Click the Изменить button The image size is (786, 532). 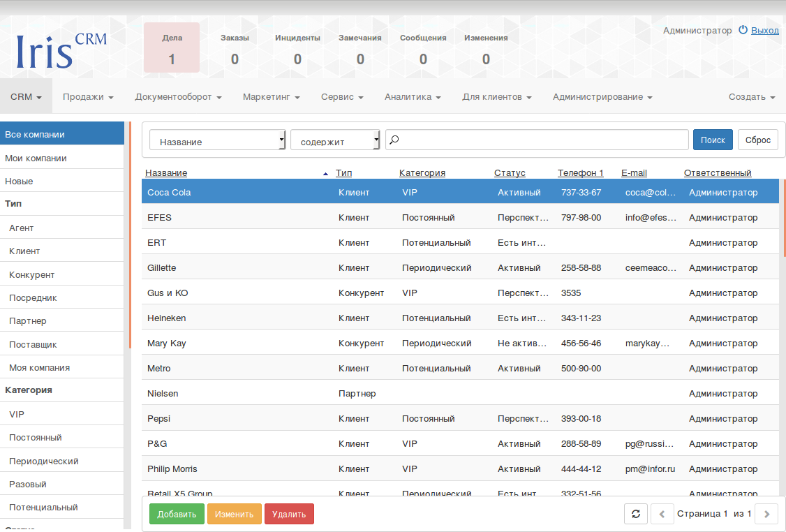pos(234,514)
